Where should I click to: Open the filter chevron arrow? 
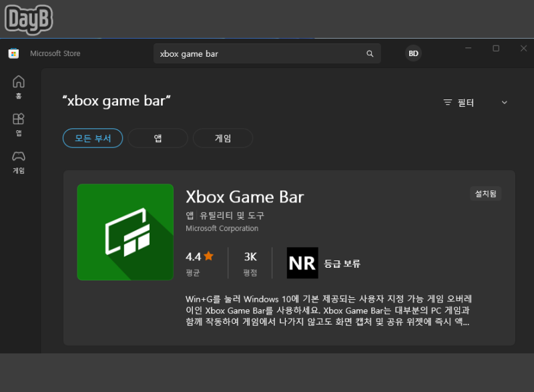click(504, 103)
